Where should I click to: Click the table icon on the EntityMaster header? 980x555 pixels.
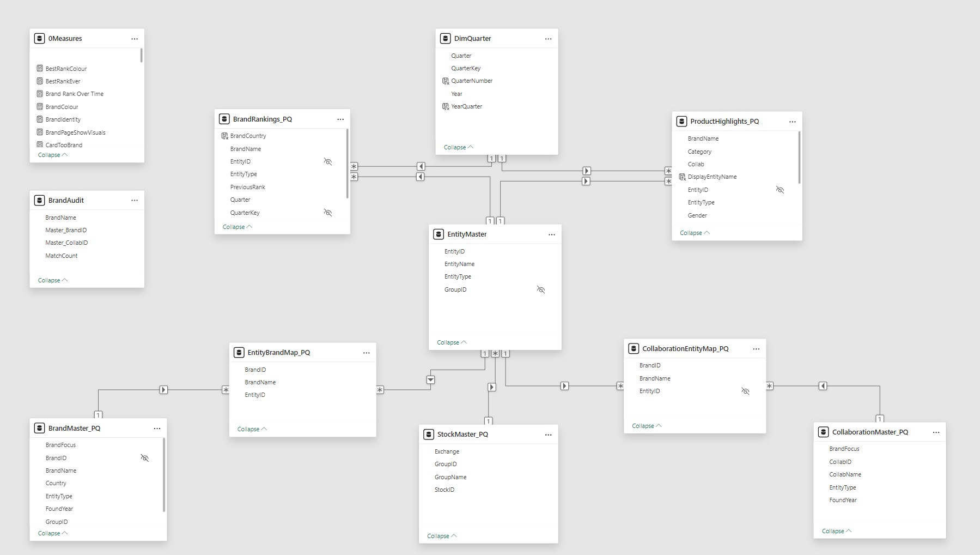coord(439,234)
